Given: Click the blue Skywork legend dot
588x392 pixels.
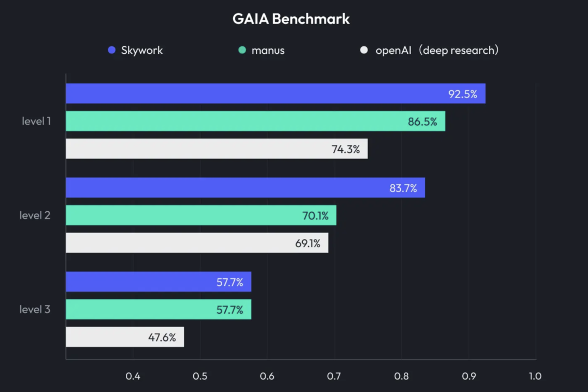Looking at the screenshot, I should coord(112,50).
